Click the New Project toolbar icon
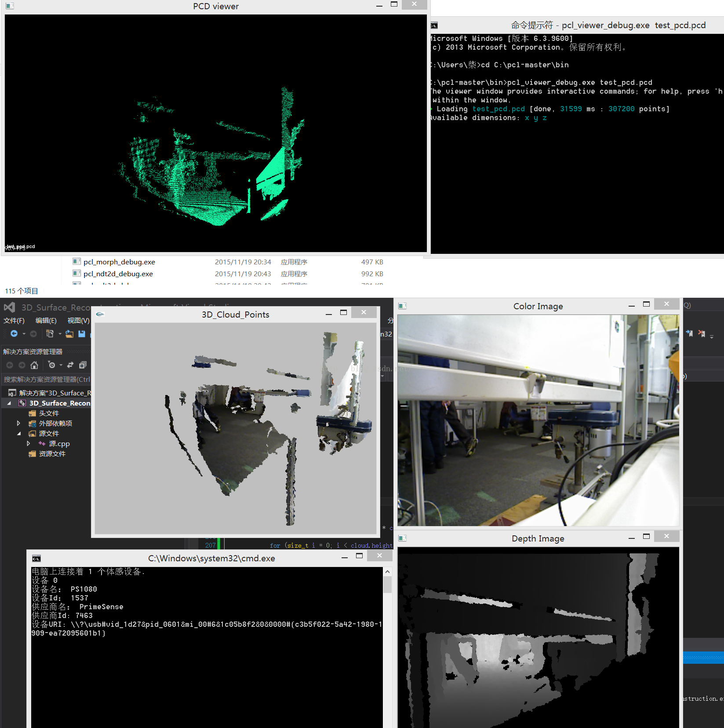724x728 pixels. tap(50, 334)
